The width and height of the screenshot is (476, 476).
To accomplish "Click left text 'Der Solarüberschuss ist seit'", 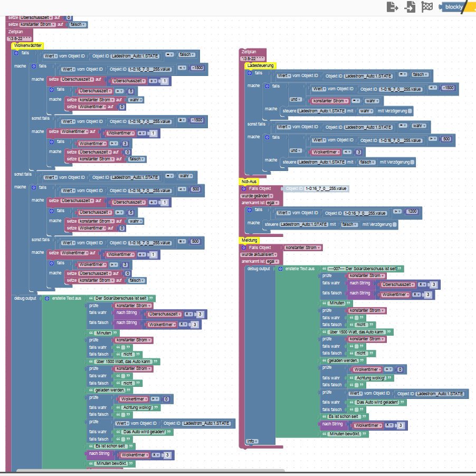I will 121,298.
